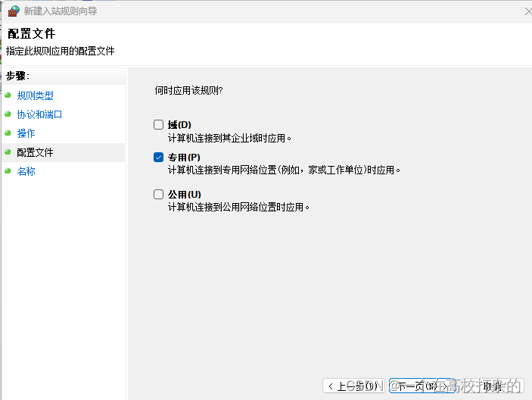Uncheck the 专用(P) private checkbox
Viewport: 532px width, 400px height.
158,158
